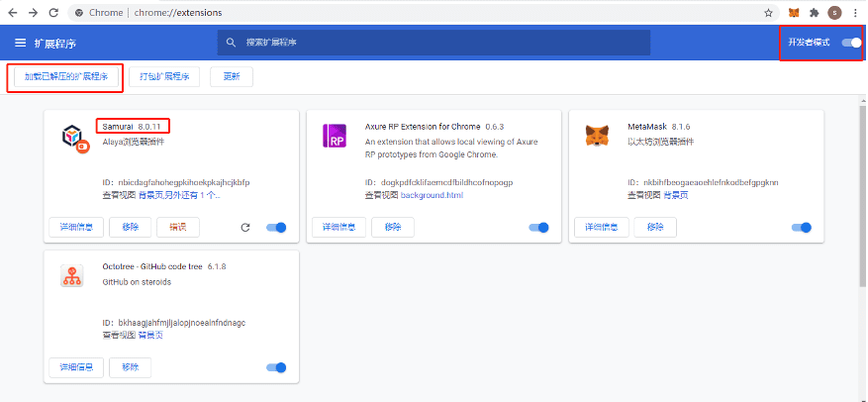The image size is (868, 402).
Task: Click the Samurai extension icon
Action: click(x=75, y=138)
